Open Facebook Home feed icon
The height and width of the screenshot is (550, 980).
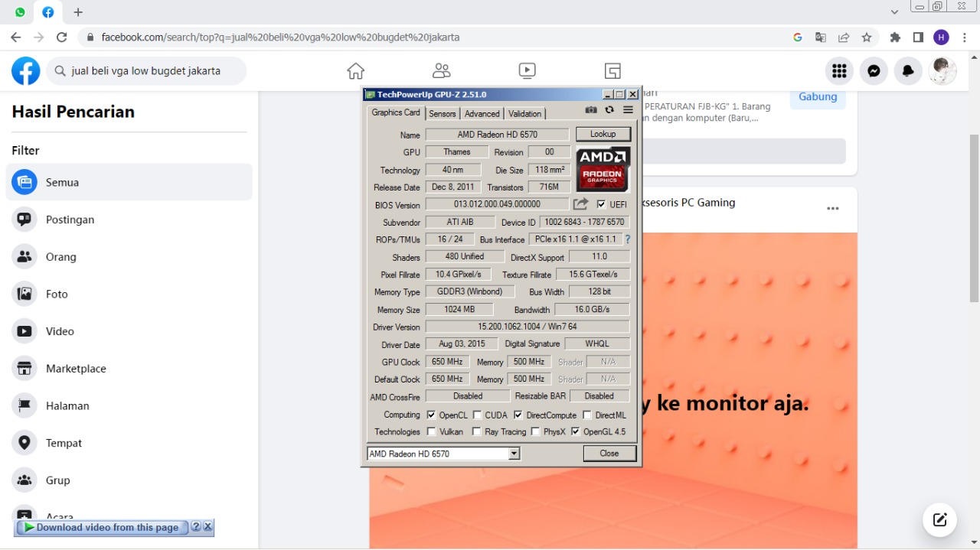(x=356, y=71)
